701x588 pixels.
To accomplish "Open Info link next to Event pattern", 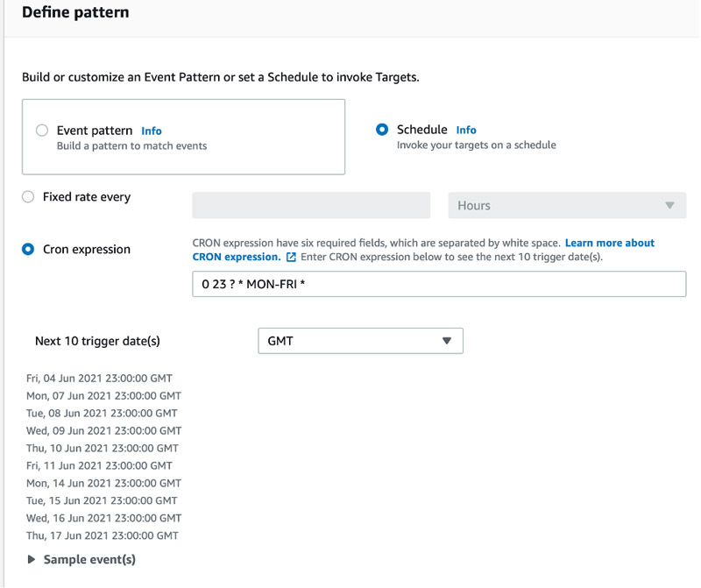I will tap(152, 131).
